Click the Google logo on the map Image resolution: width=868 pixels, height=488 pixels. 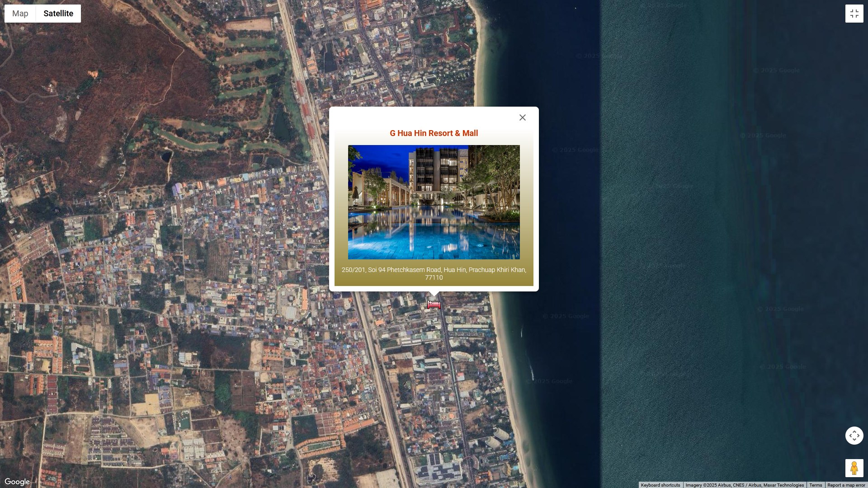pyautogui.click(x=17, y=482)
